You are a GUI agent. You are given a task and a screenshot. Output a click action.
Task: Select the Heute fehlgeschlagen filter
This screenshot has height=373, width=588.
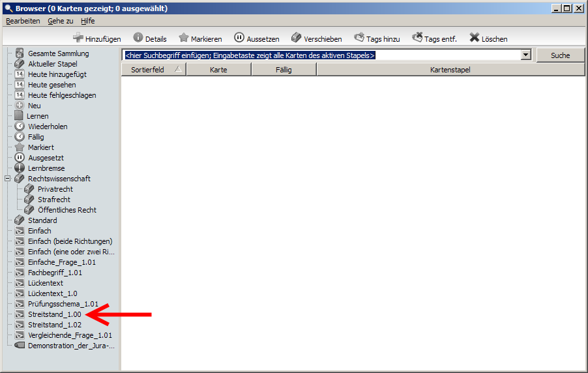(x=62, y=95)
